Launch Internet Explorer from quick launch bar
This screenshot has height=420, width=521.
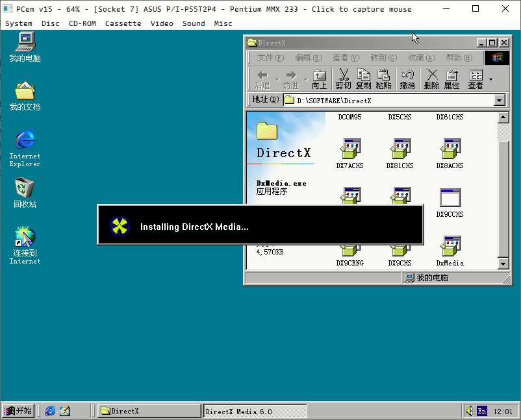(50, 411)
